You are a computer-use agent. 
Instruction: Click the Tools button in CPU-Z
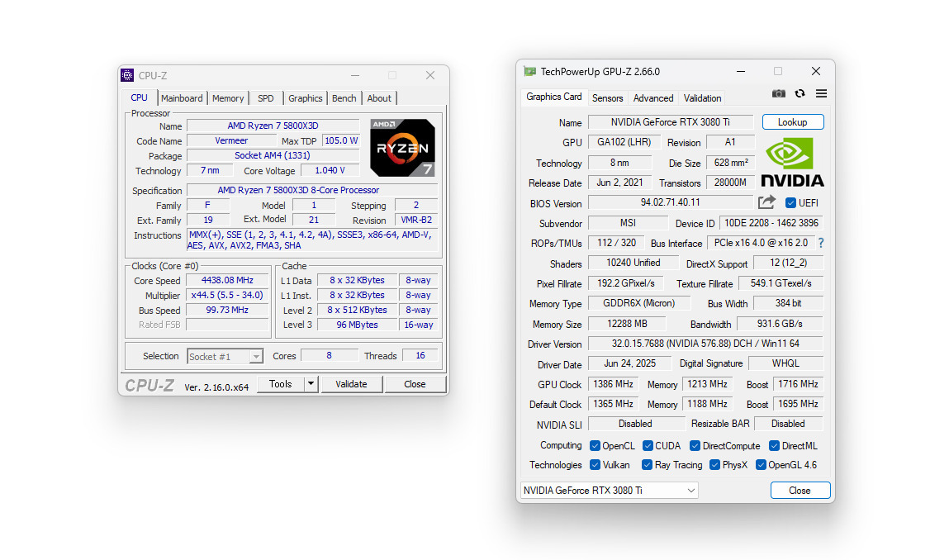pyautogui.click(x=281, y=384)
